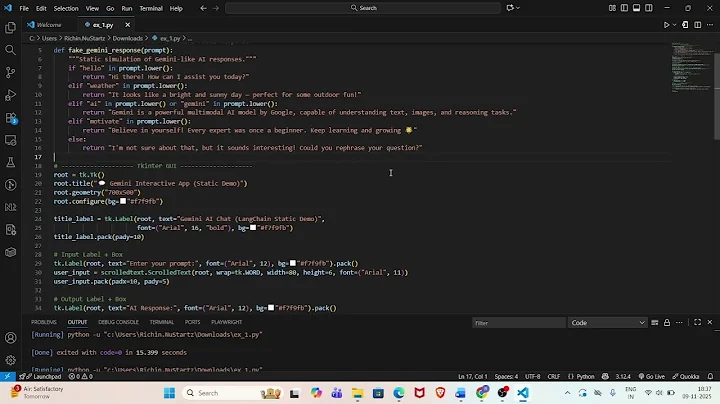This screenshot has height=404, width=720.
Task: Click UTF-8 encoding selector
Action: coord(533,376)
